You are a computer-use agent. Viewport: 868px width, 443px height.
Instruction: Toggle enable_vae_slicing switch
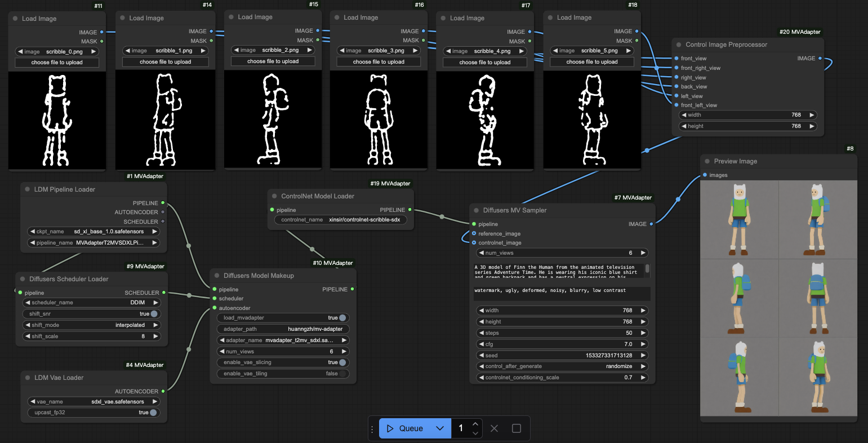342,362
